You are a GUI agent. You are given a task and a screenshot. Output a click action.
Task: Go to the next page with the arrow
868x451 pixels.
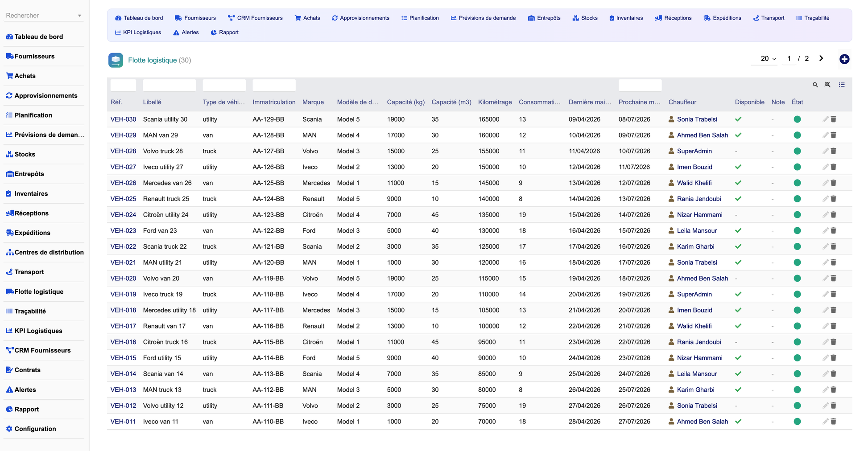pos(821,58)
